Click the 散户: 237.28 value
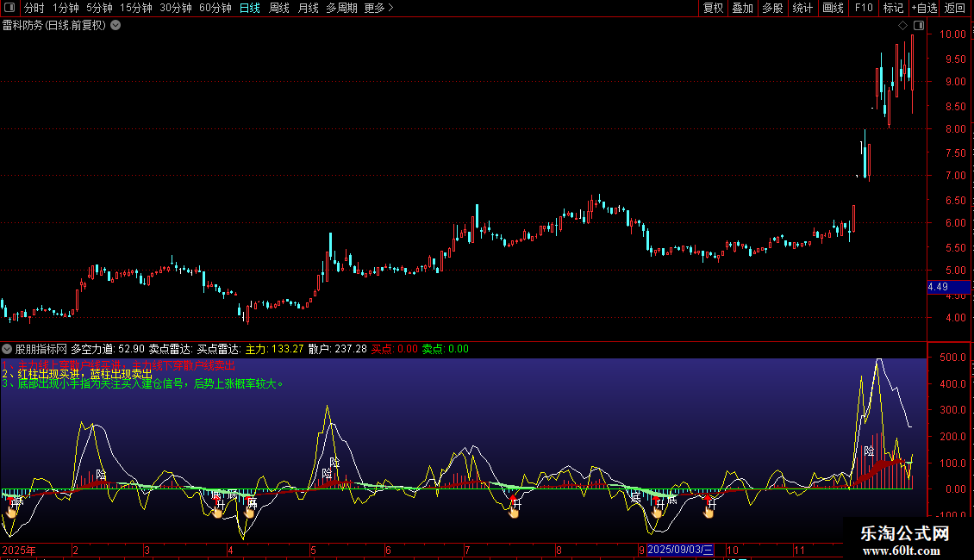The height and width of the screenshot is (560, 974). tap(338, 349)
